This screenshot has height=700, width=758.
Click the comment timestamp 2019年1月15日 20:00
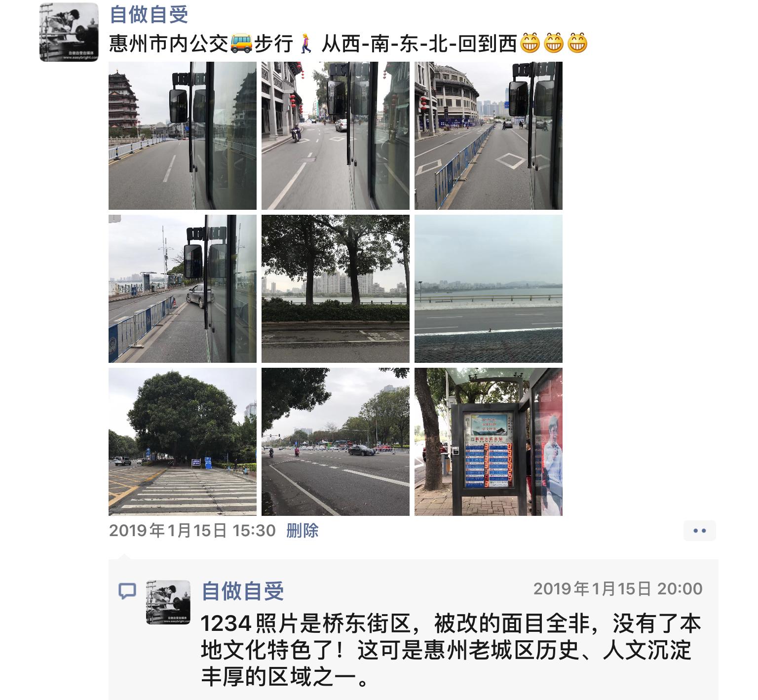618,588
